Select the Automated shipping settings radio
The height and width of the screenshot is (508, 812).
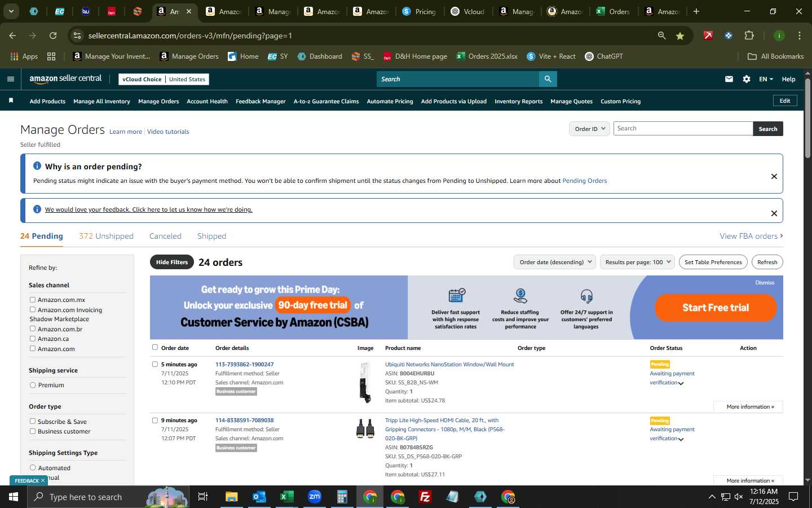click(33, 467)
